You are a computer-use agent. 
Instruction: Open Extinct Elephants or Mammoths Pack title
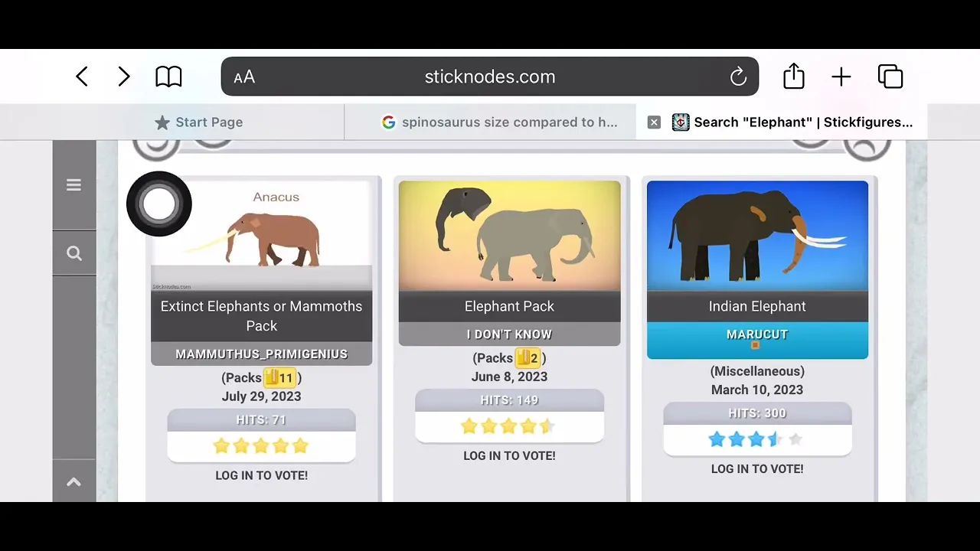point(262,316)
